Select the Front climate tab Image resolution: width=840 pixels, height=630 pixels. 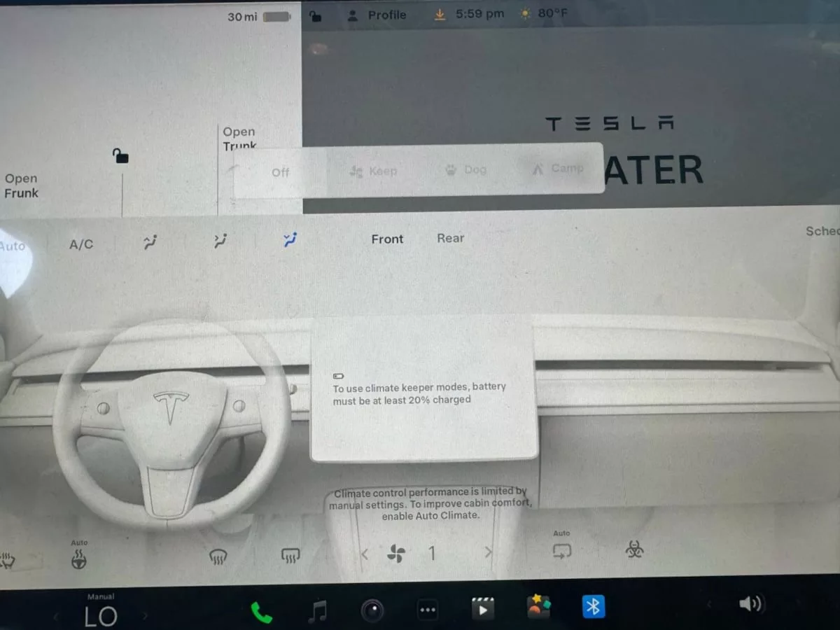click(x=387, y=239)
